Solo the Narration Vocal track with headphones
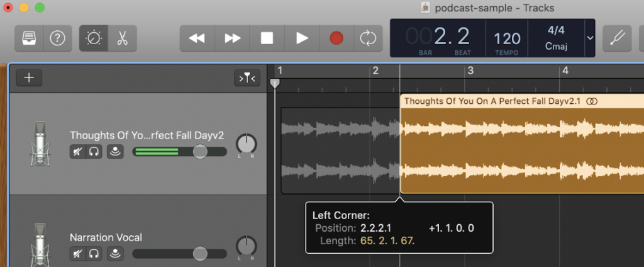The image size is (644, 267). click(94, 254)
